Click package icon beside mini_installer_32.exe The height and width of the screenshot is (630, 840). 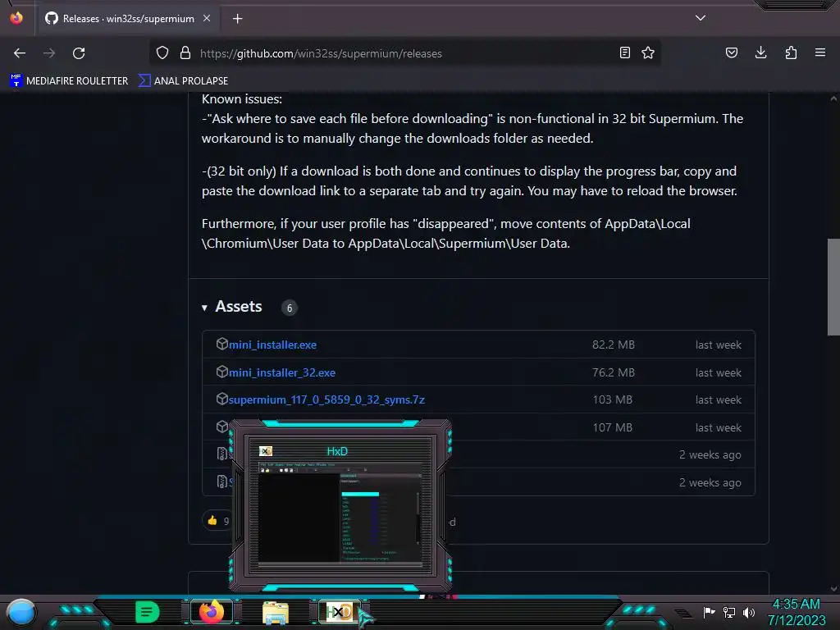coord(221,372)
